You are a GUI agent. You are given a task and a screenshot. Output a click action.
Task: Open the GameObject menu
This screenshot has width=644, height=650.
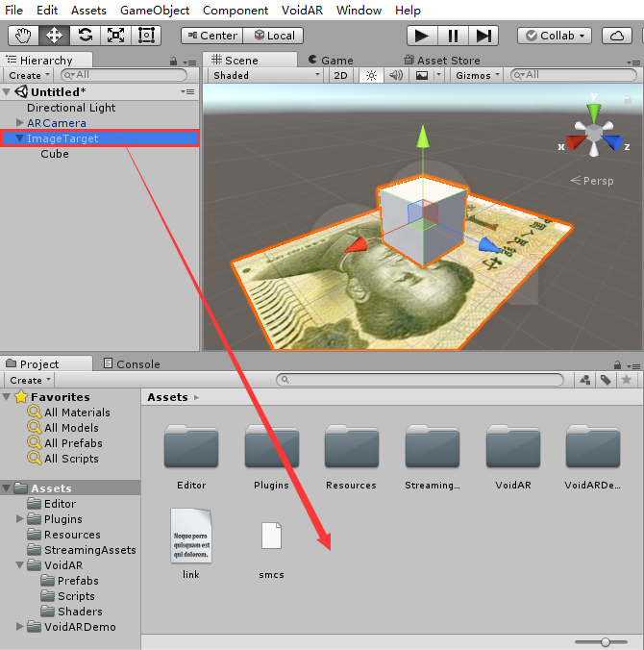pos(155,10)
